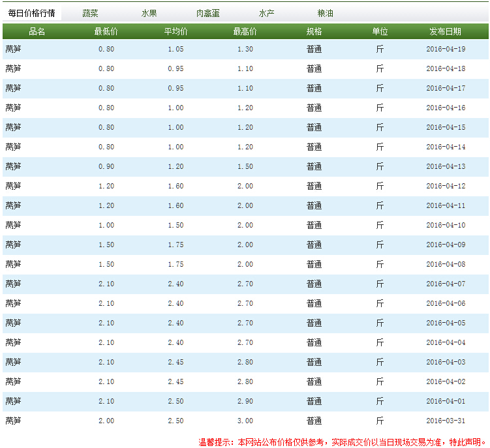
Task: Select the date 2016-04-19
Action: pos(446,49)
